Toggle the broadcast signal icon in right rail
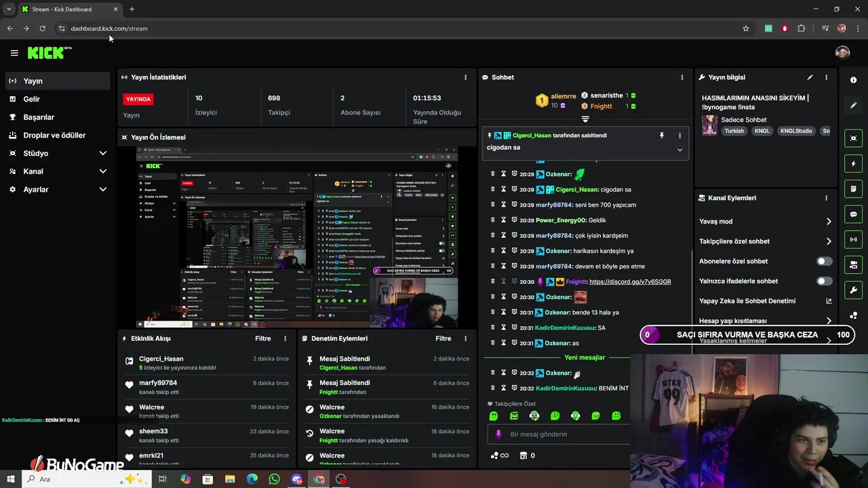Screen dimensions: 868x488 (x=854, y=239)
